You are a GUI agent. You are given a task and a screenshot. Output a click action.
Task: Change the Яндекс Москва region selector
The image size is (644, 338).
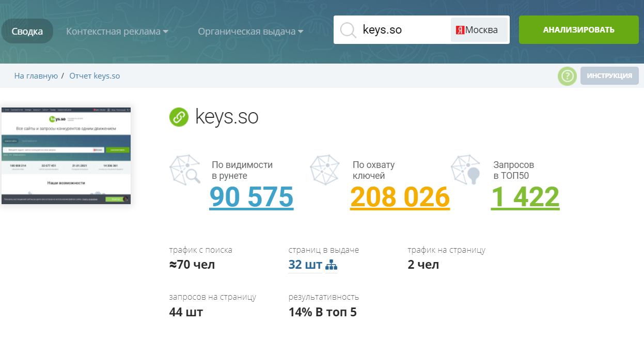pos(479,30)
